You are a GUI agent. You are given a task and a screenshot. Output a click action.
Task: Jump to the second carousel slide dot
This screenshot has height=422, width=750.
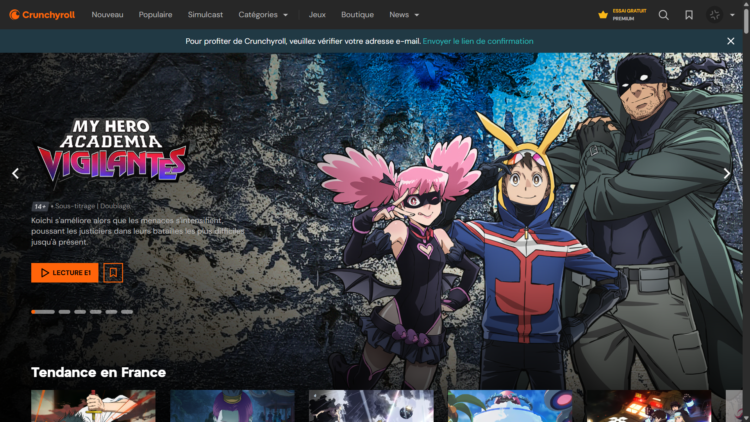point(65,312)
